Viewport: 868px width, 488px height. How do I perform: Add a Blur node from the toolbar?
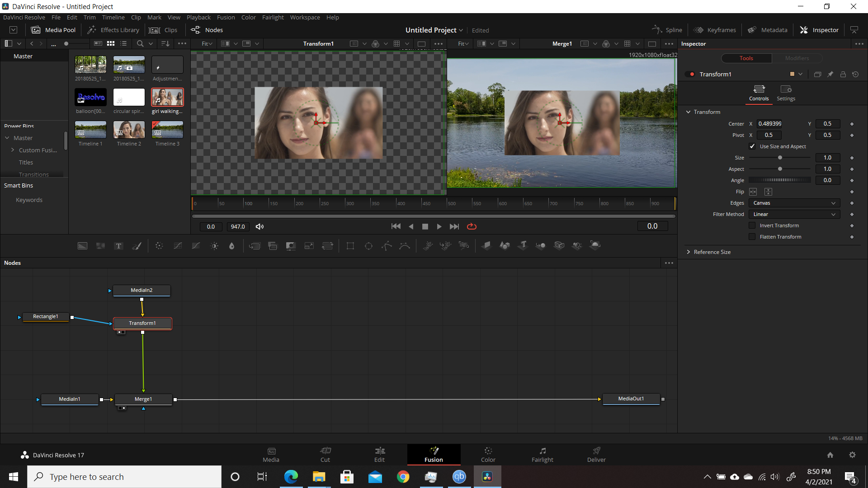[x=232, y=246]
